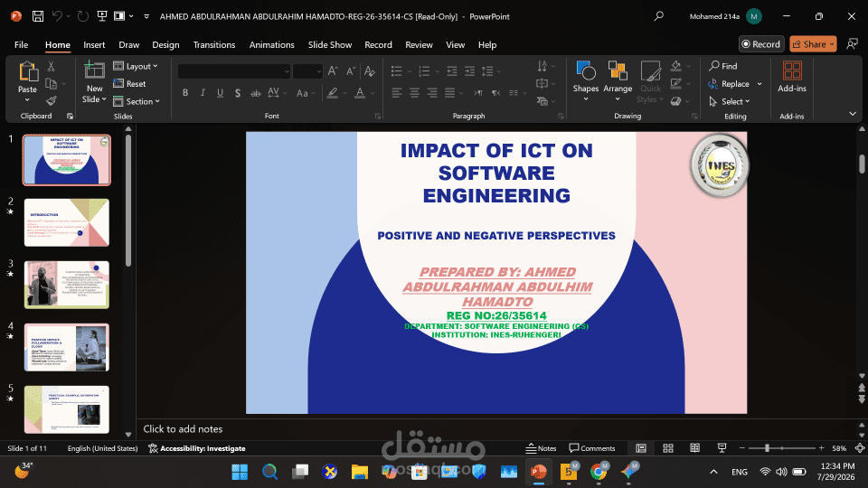
Task: Open the font size combo box
Action: [x=307, y=70]
